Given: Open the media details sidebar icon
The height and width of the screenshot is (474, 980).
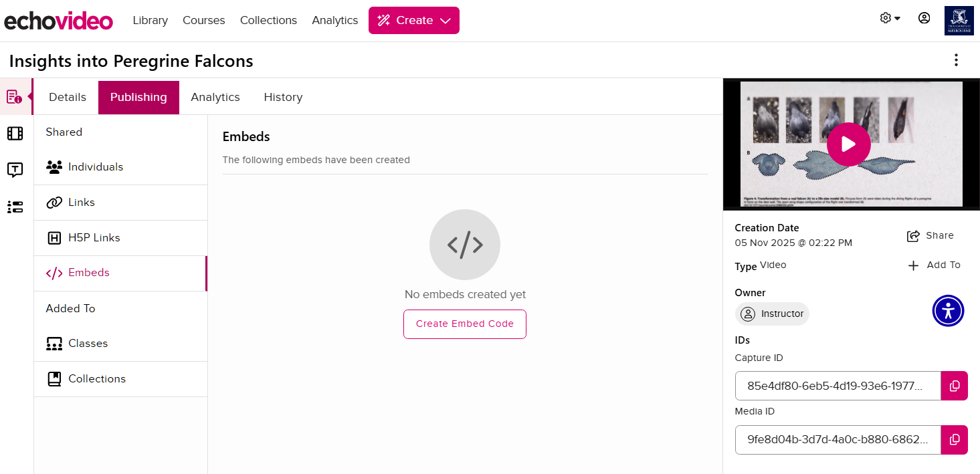Looking at the screenshot, I should click(15, 97).
